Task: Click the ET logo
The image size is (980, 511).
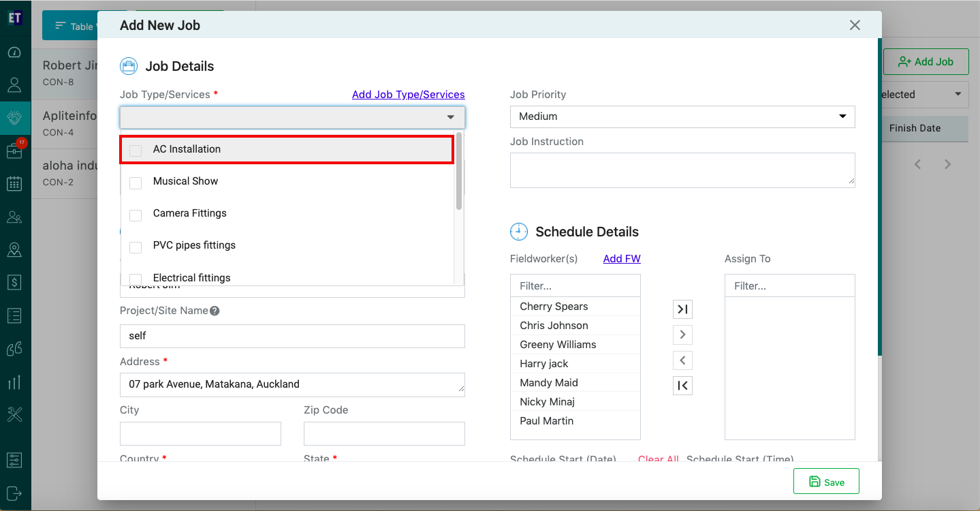Action: click(x=15, y=18)
